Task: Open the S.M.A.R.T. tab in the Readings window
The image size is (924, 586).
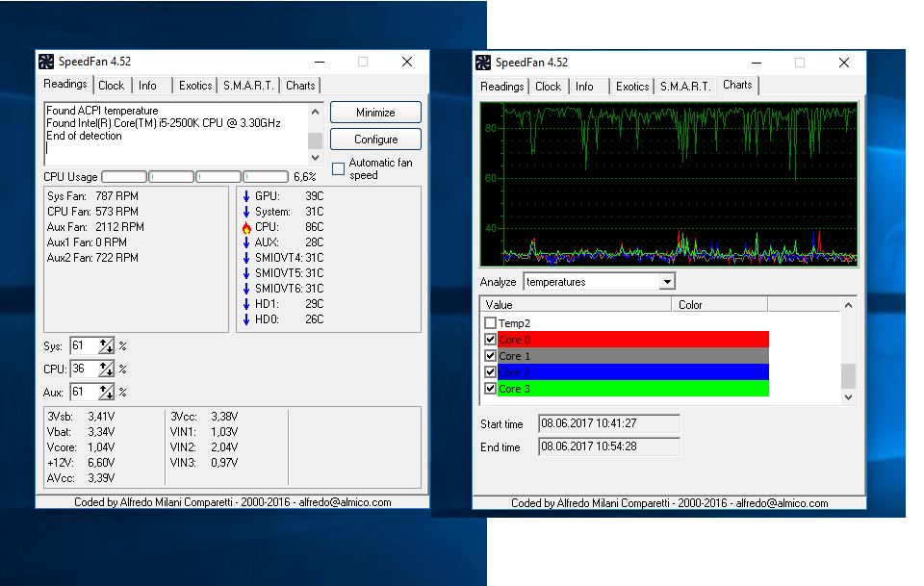Action: (x=248, y=86)
